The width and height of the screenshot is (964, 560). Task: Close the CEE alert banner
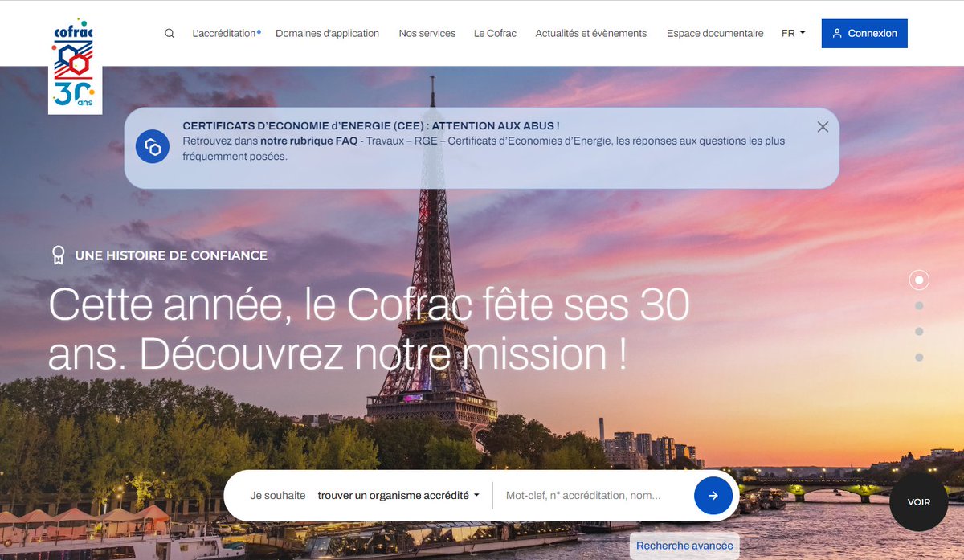[823, 127]
